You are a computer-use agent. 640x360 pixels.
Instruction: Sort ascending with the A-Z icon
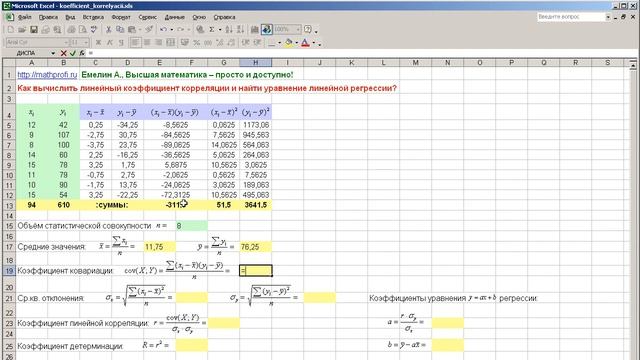[229, 29]
